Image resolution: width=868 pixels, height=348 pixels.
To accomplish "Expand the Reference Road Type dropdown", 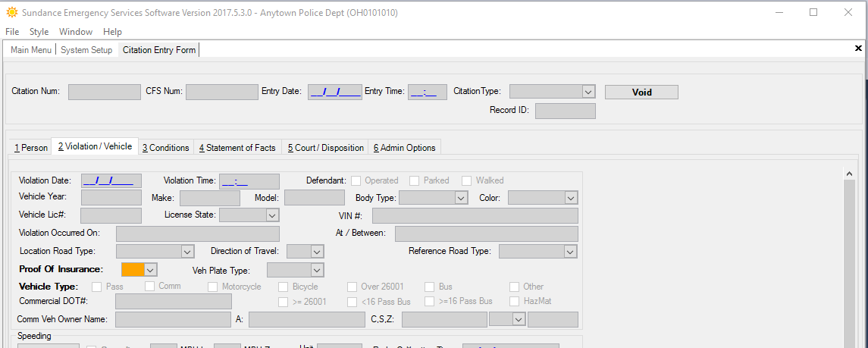I will coord(571,251).
